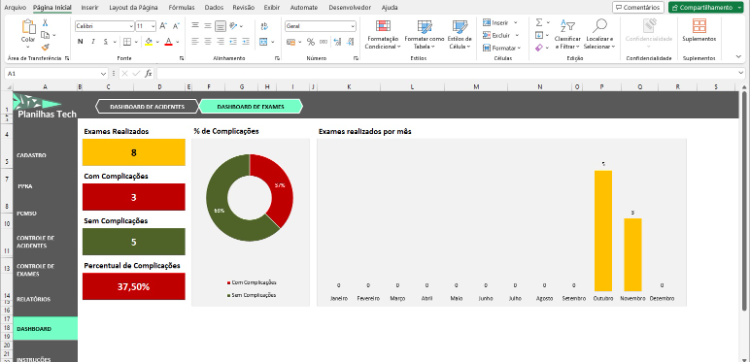Cut selection with the scissors icon
The width and height of the screenshot is (750, 362).
pyautogui.click(x=45, y=23)
